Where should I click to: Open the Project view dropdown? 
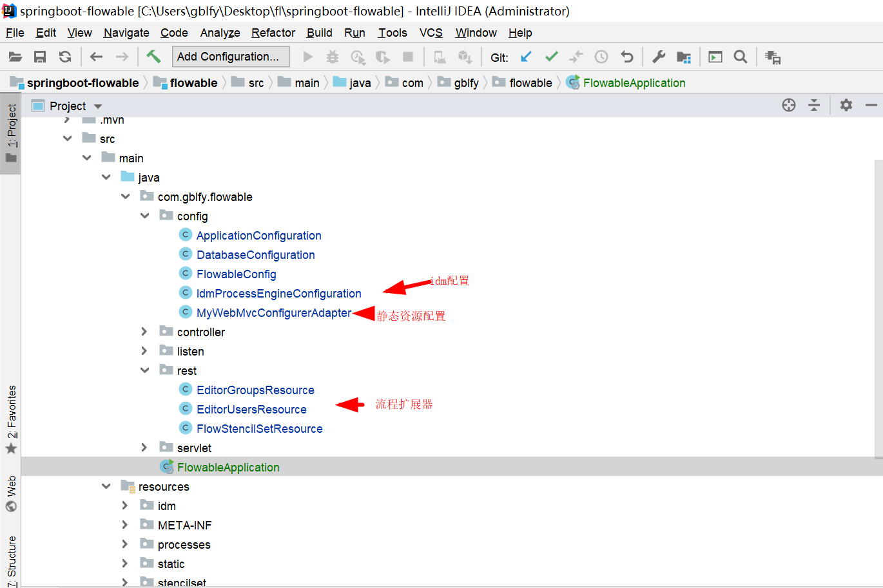click(98, 106)
